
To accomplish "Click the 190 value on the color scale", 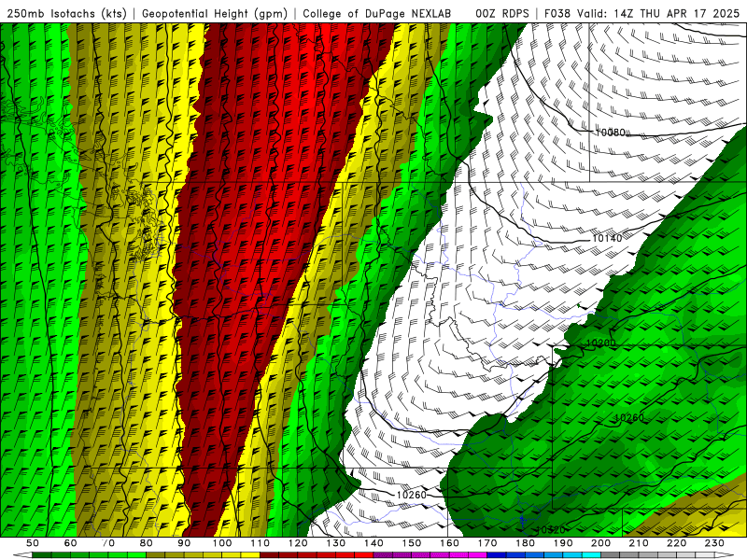I will point(563,543).
